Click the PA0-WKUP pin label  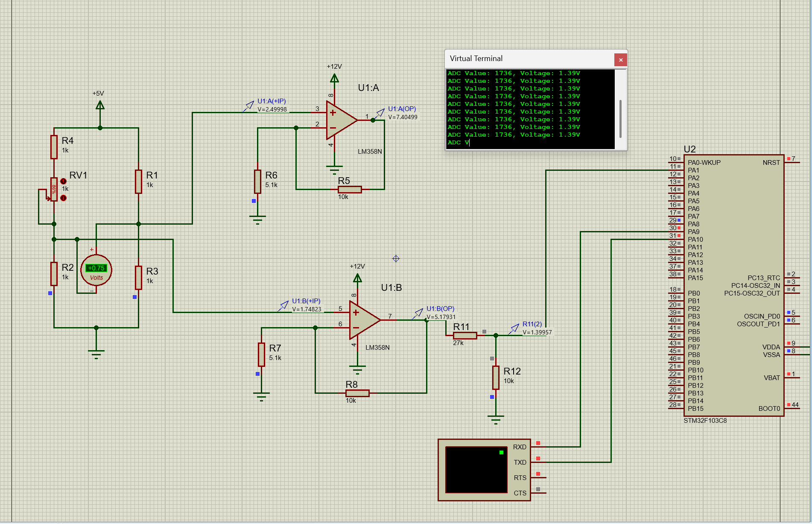tap(704, 163)
